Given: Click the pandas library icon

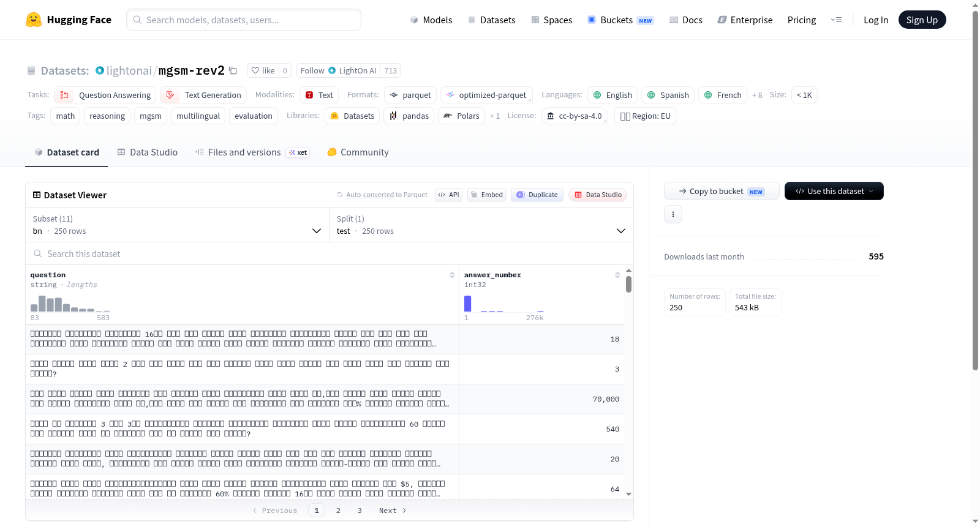Looking at the screenshot, I should click(393, 116).
